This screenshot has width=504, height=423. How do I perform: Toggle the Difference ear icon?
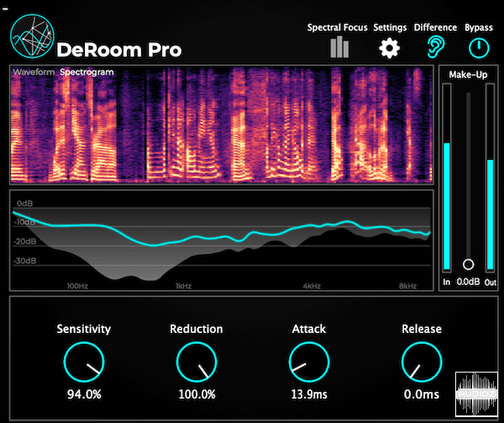coord(435,47)
